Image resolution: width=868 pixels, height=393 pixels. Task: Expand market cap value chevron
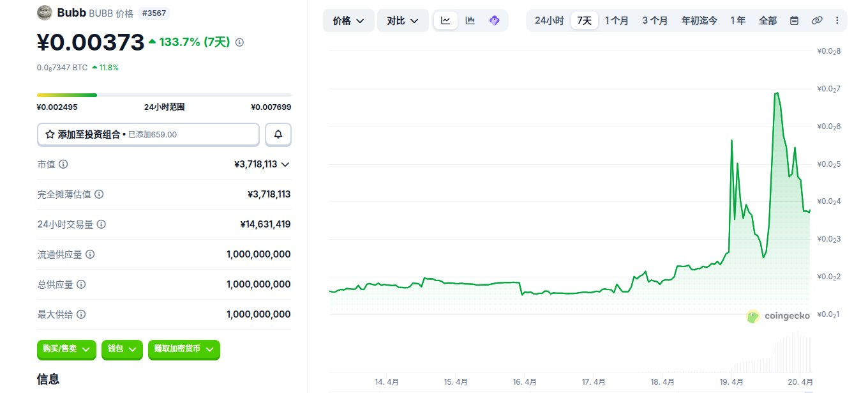(x=285, y=164)
